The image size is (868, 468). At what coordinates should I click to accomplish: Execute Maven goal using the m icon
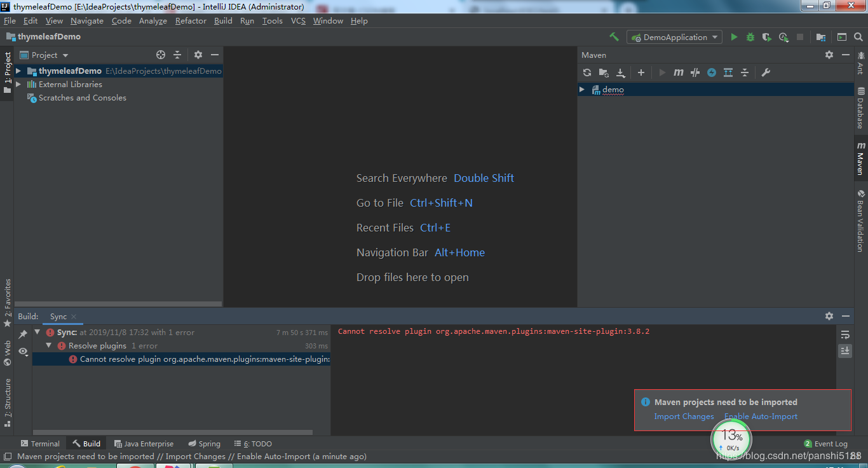(x=677, y=72)
